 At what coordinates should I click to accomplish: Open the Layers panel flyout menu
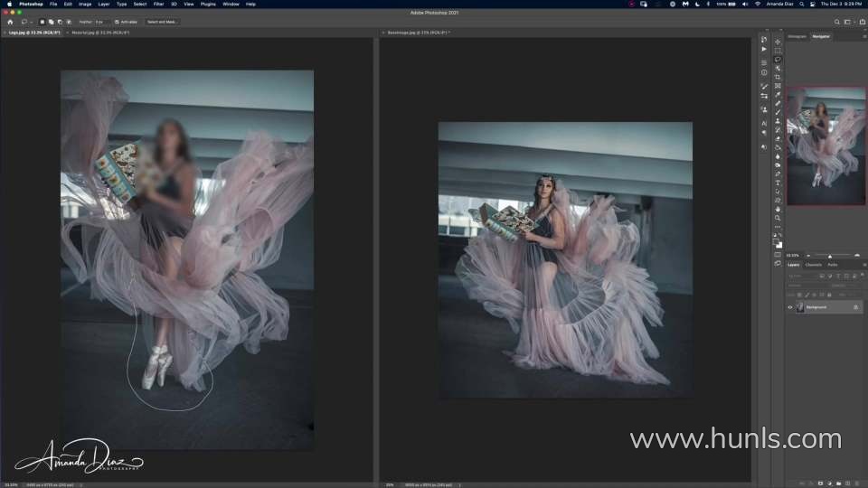(864, 265)
